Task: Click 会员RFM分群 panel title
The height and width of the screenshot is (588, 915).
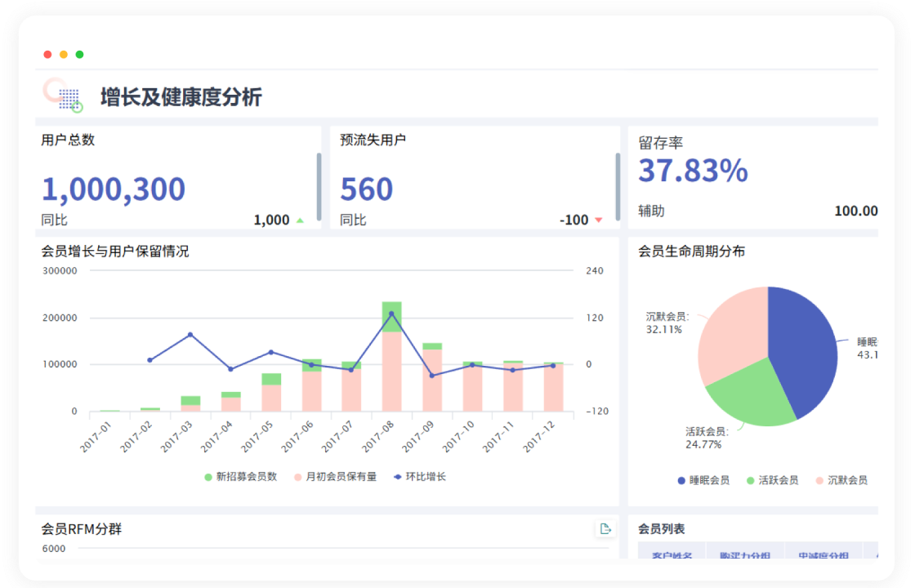Action: tap(82, 529)
